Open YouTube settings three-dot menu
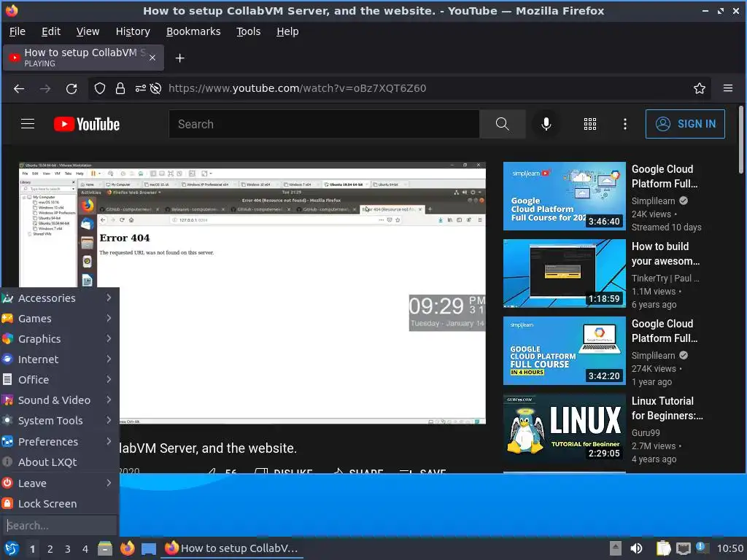Screen dimensions: 747x560 pyautogui.click(x=625, y=124)
